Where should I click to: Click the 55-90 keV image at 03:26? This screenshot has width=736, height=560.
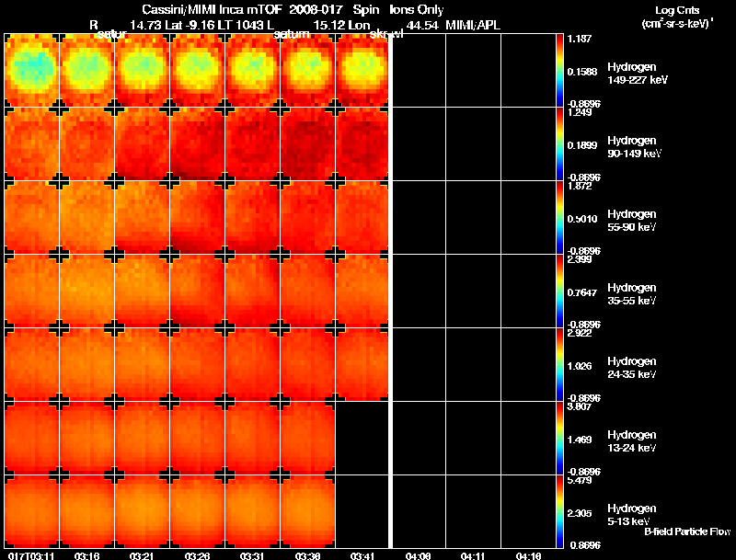tap(197, 218)
